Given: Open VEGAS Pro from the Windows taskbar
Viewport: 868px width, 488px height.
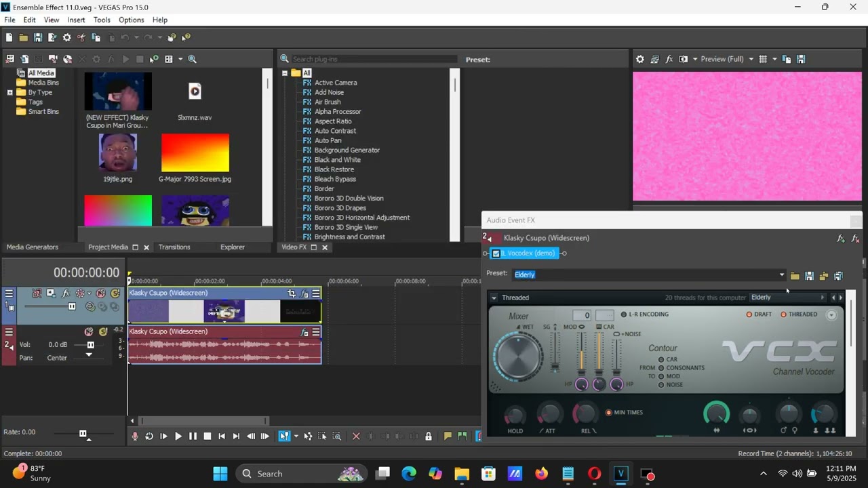Looking at the screenshot, I should (620, 474).
